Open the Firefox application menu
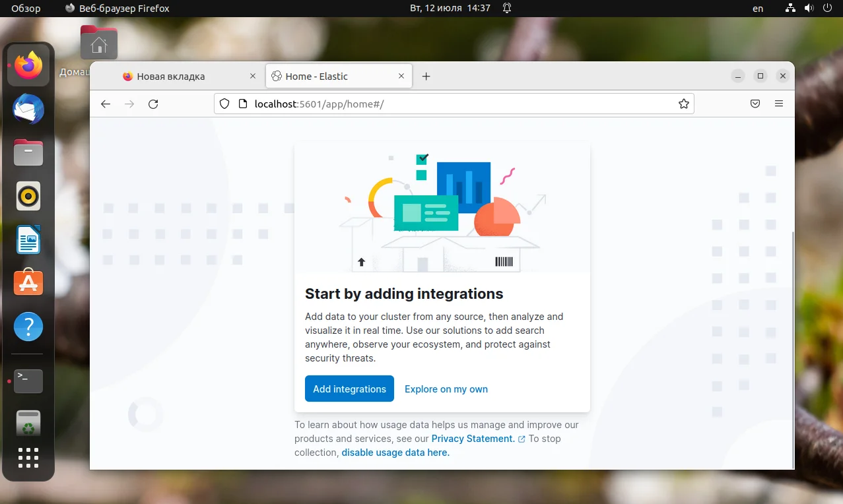This screenshot has width=843, height=504. 779,104
